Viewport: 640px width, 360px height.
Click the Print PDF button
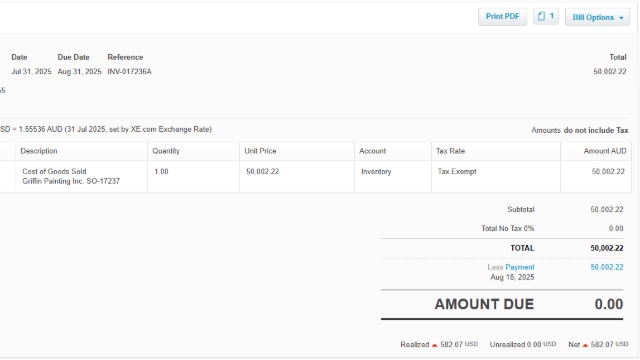click(x=502, y=17)
